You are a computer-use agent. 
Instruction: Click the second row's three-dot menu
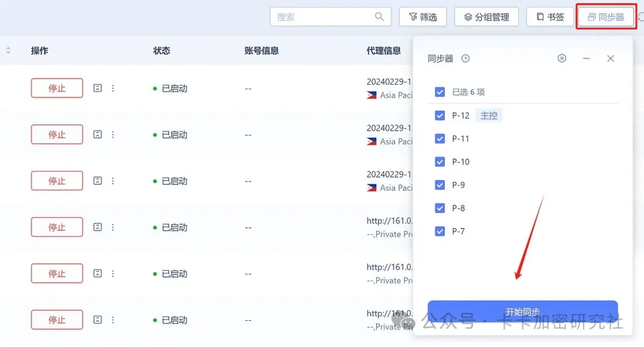[113, 135]
